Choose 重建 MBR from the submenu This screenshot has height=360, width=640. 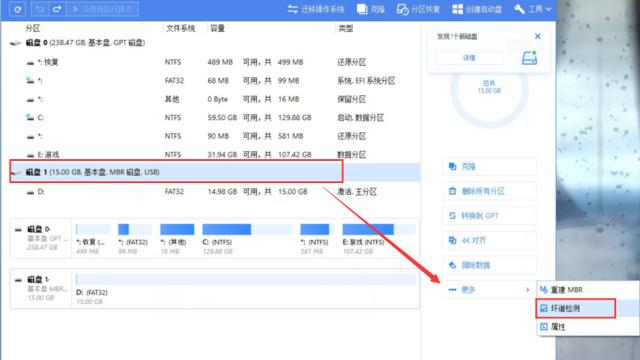[x=588, y=290]
